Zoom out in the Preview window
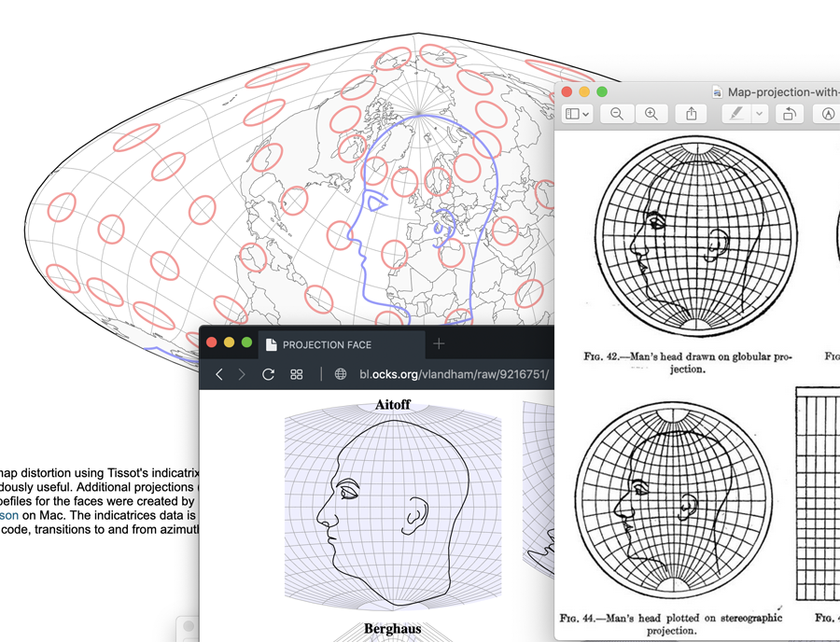Screen dimensions: 840x642 pos(617,114)
